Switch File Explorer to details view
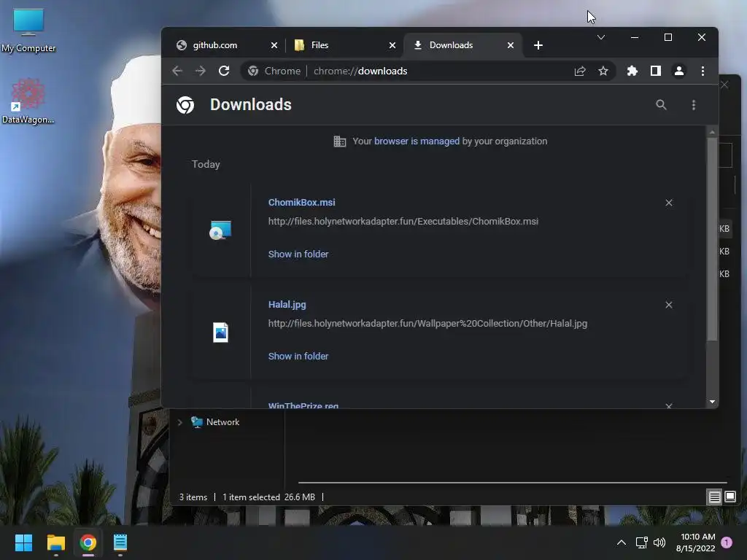The width and height of the screenshot is (747, 560). [715, 497]
